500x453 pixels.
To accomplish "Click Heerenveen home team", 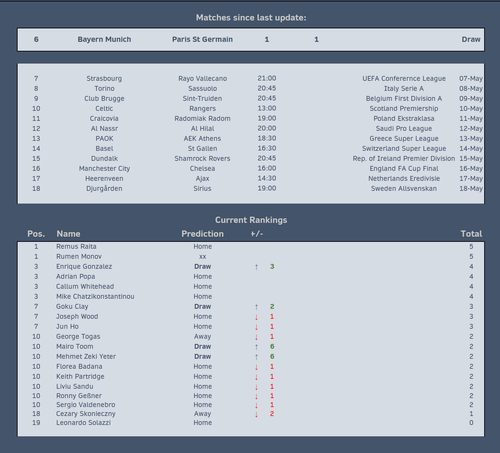I will click(x=104, y=179).
